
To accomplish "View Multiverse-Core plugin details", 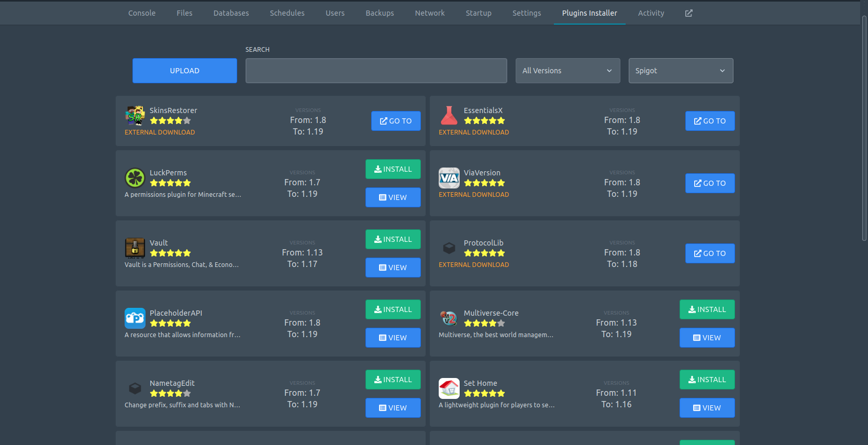I will [x=707, y=338].
